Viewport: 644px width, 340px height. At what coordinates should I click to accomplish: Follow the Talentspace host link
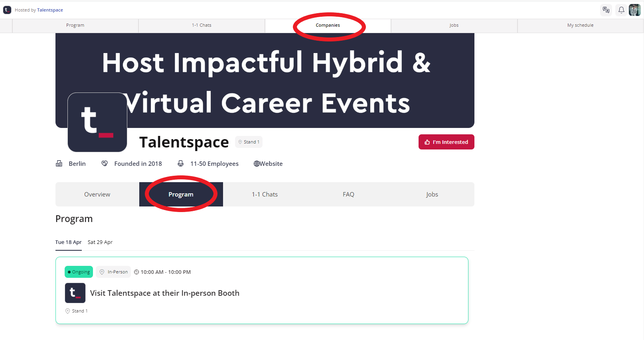tap(50, 10)
